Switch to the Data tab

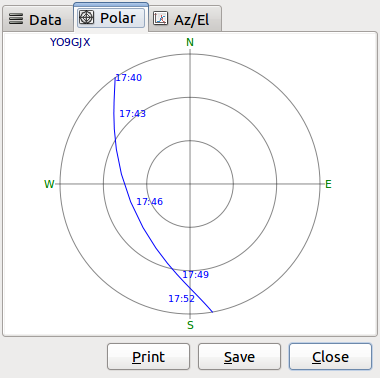click(37, 19)
